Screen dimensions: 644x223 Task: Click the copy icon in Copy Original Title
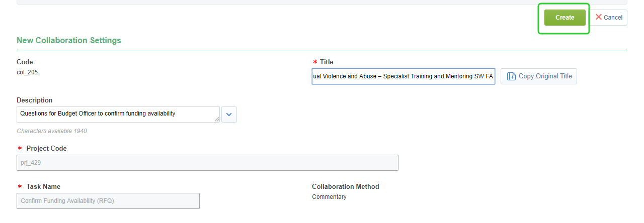(x=511, y=76)
